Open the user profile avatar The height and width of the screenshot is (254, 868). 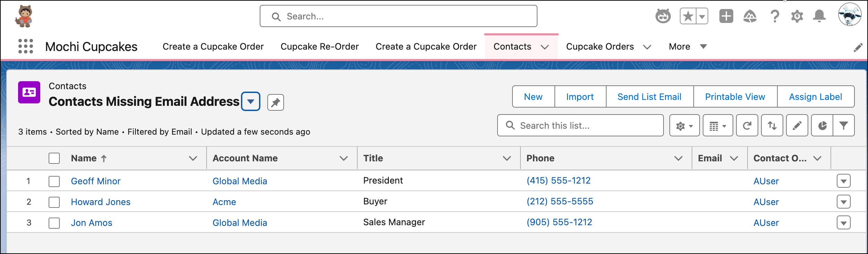coord(850,15)
